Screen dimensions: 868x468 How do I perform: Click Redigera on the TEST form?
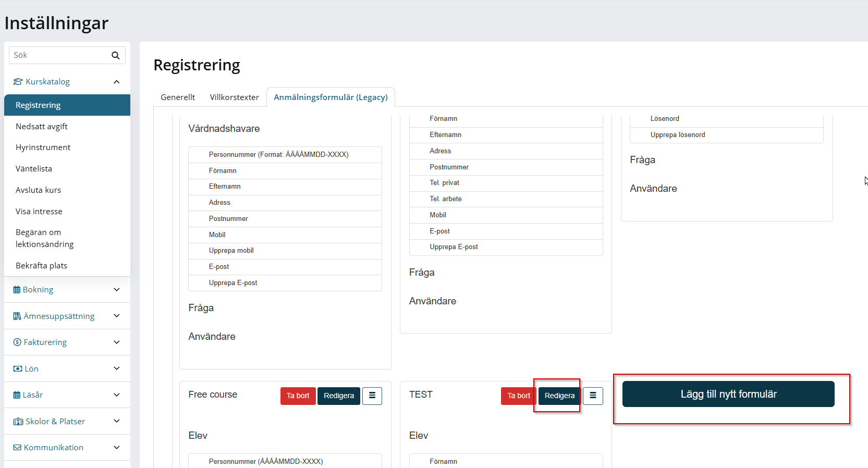pos(559,396)
